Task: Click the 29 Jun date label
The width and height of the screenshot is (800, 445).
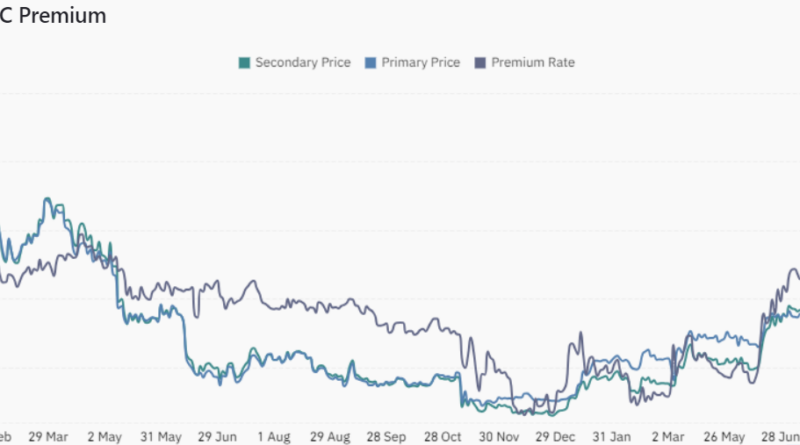Action: [216, 437]
